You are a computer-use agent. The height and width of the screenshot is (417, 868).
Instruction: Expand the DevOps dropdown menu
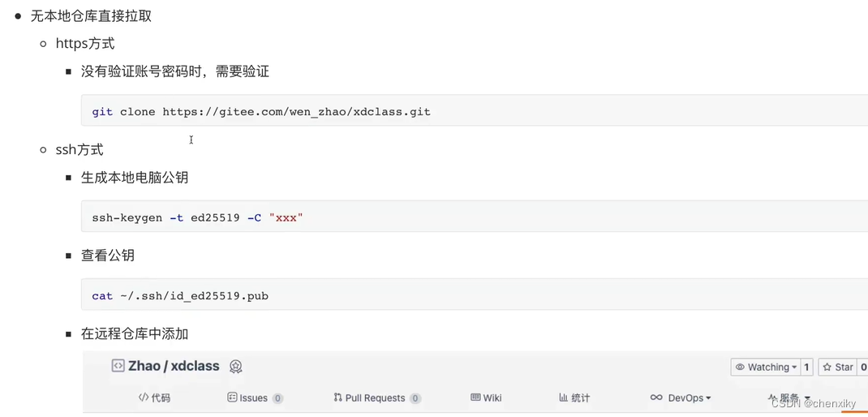[708, 398]
